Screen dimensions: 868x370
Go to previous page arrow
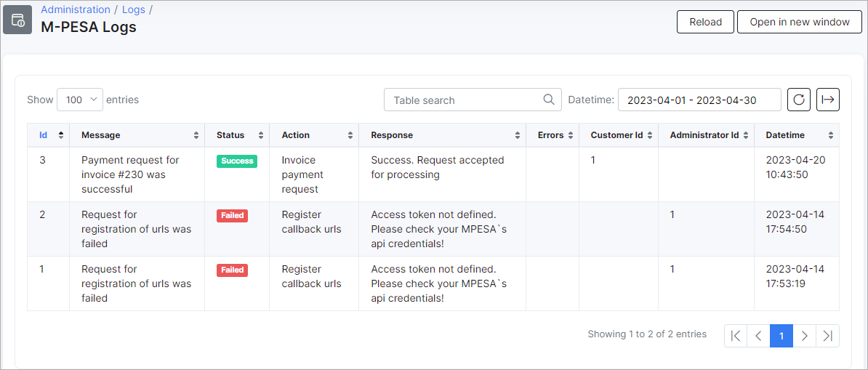[x=758, y=336]
